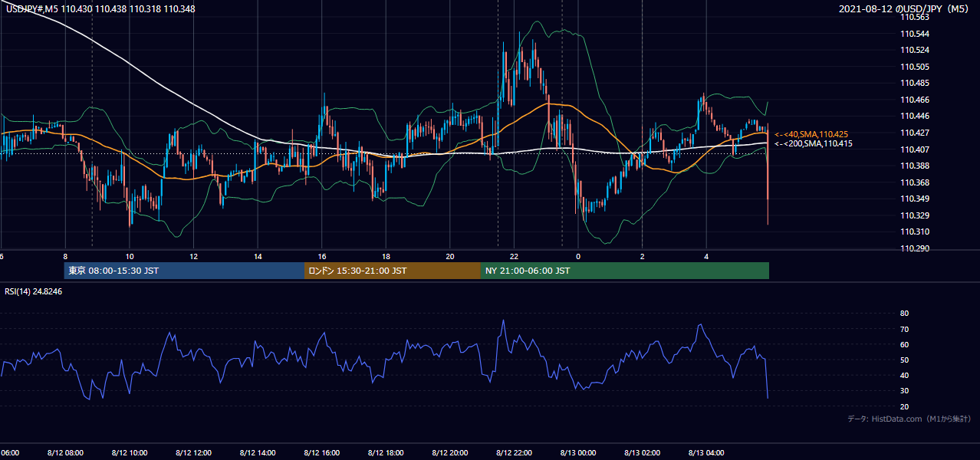Image resolution: width=980 pixels, height=460 pixels.
Task: Click the 8/12 10:00 date axis label
Action: pos(130,453)
